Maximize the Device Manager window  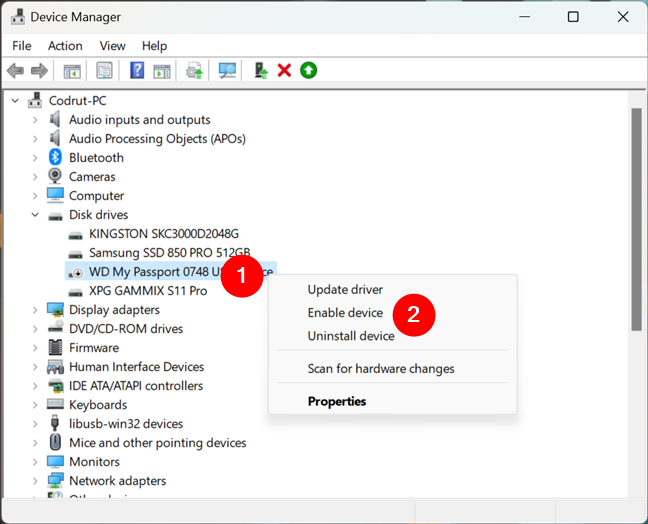[x=573, y=17]
